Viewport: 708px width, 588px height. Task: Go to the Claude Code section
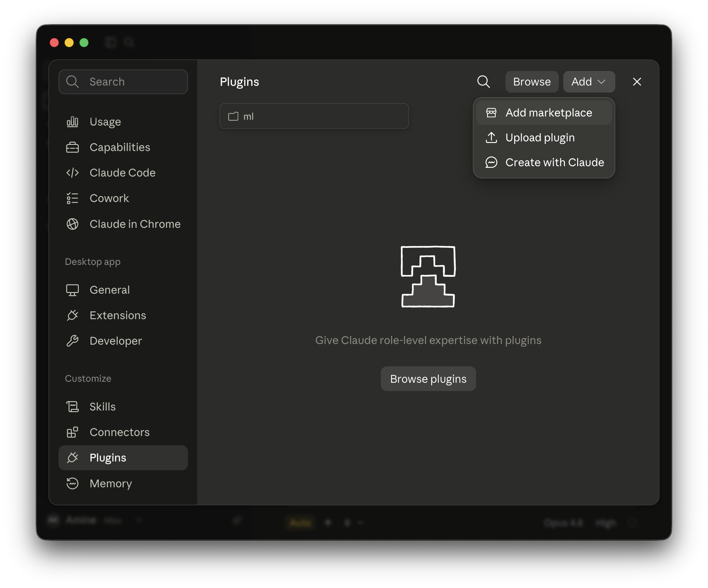coord(123,173)
